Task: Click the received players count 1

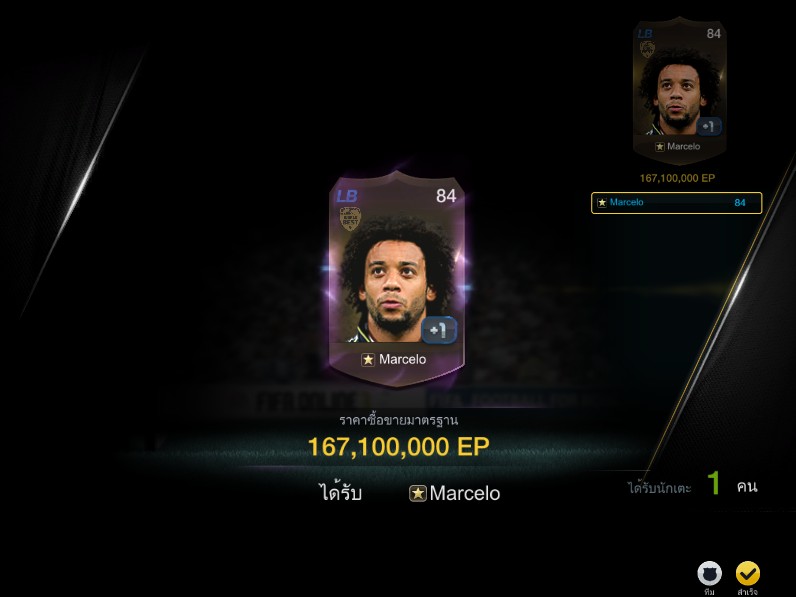Action: click(x=714, y=483)
